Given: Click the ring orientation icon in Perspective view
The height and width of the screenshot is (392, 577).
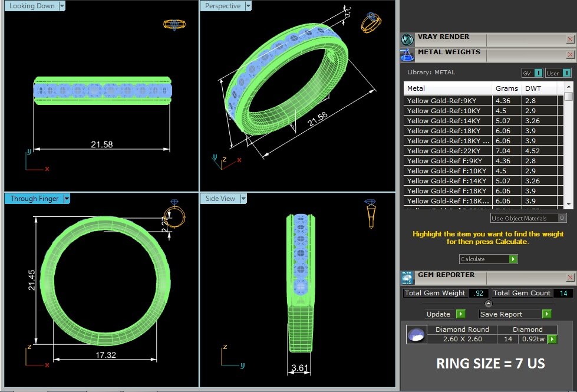Looking at the screenshot, I should (371, 22).
